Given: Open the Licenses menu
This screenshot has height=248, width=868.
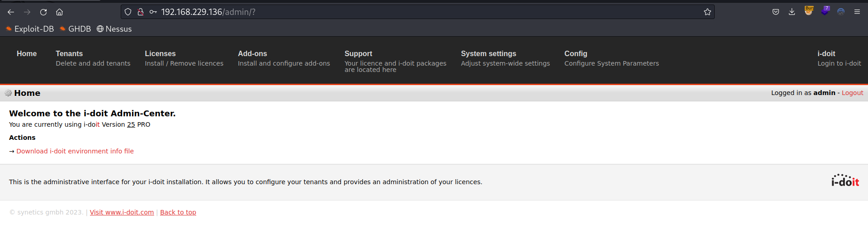Looking at the screenshot, I should click(184, 58).
